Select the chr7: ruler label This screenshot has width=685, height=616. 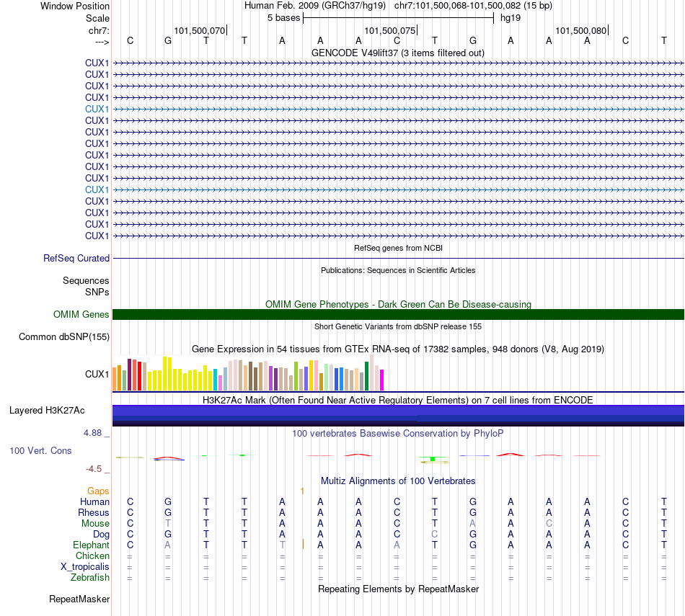99,30
